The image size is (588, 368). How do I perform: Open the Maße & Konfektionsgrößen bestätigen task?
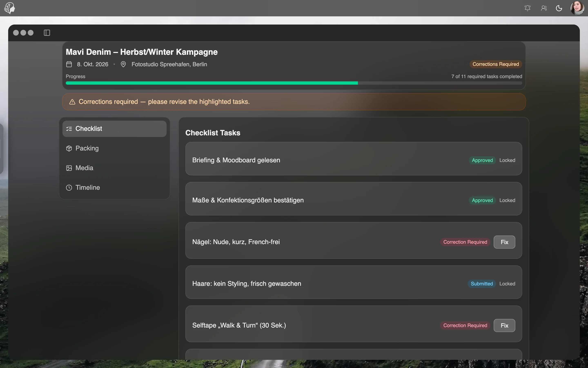354,199
